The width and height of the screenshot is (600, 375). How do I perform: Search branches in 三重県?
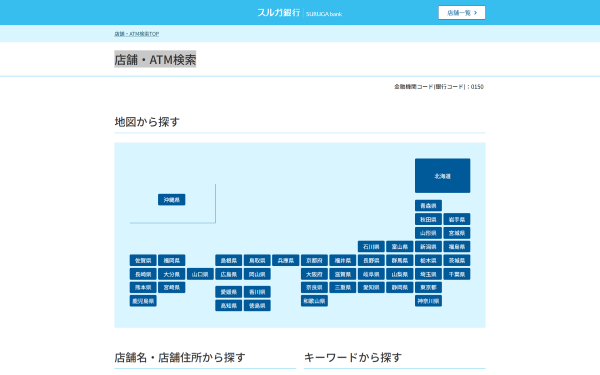point(343,287)
